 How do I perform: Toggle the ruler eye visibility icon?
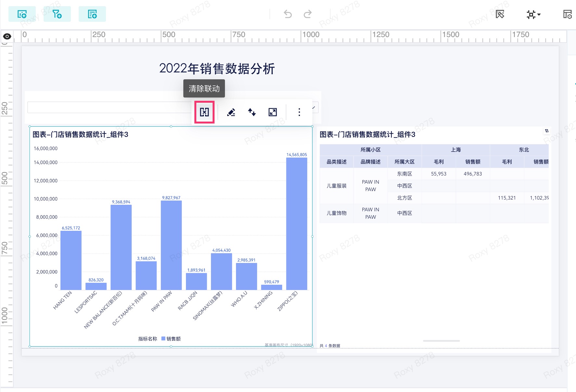click(x=7, y=36)
